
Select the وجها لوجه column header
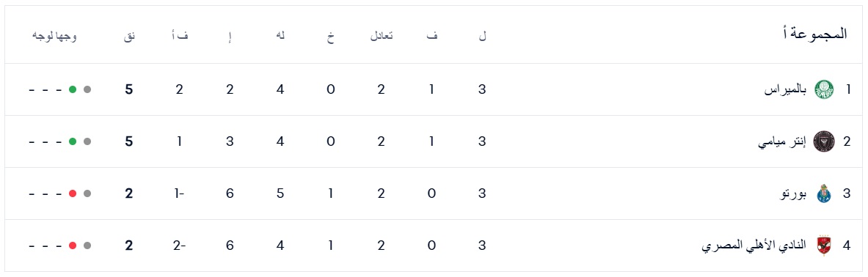point(54,37)
